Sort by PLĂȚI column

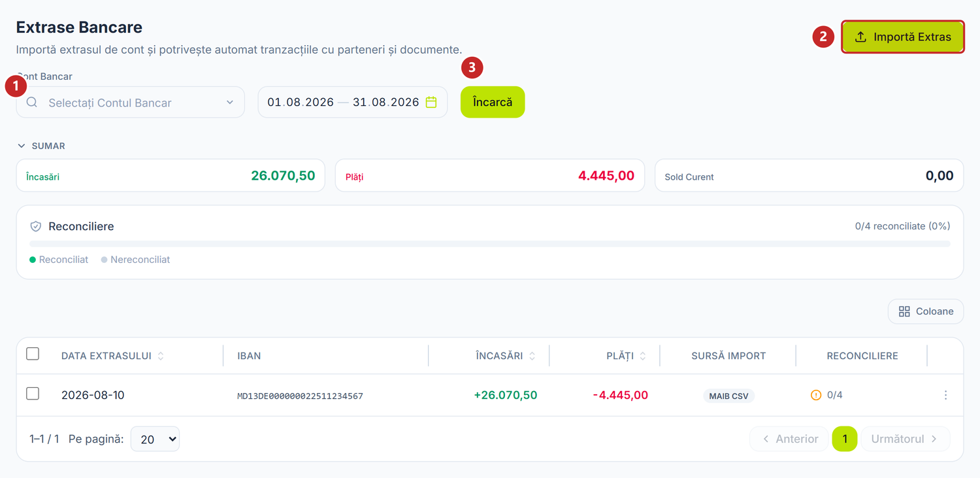(626, 356)
